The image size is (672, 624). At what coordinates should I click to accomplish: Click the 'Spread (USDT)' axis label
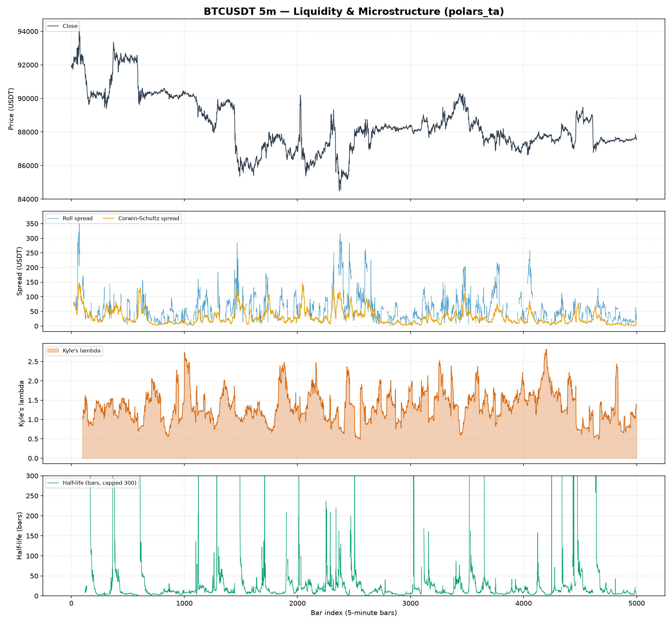[20, 271]
